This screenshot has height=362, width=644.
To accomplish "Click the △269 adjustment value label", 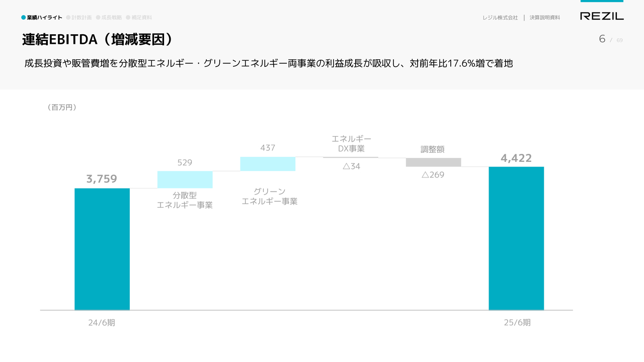I will (433, 175).
